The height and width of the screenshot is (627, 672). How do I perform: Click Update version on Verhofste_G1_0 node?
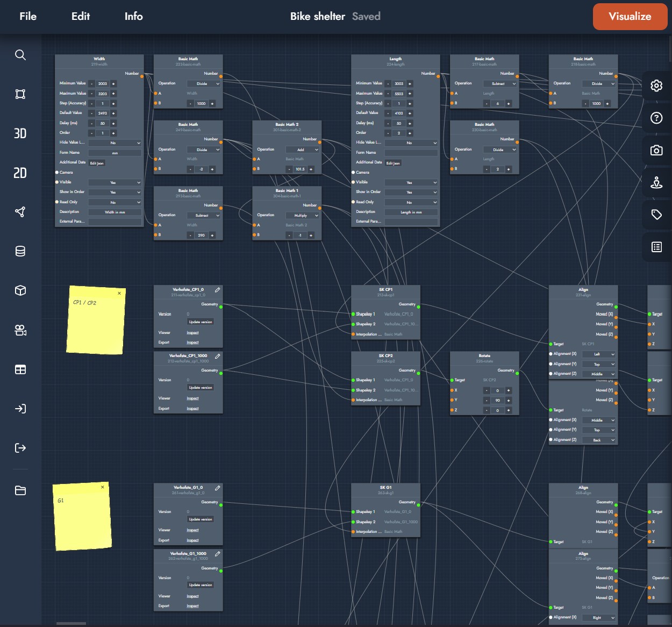[x=200, y=519]
